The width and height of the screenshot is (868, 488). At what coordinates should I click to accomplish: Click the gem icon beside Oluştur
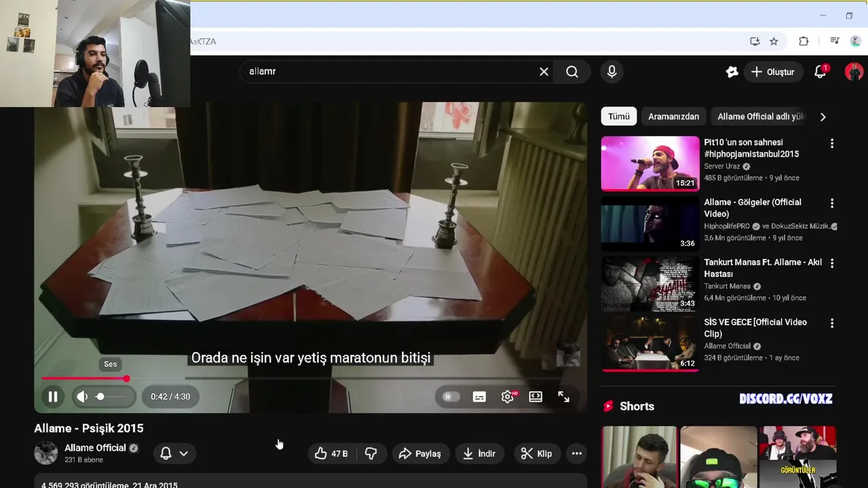pos(732,71)
